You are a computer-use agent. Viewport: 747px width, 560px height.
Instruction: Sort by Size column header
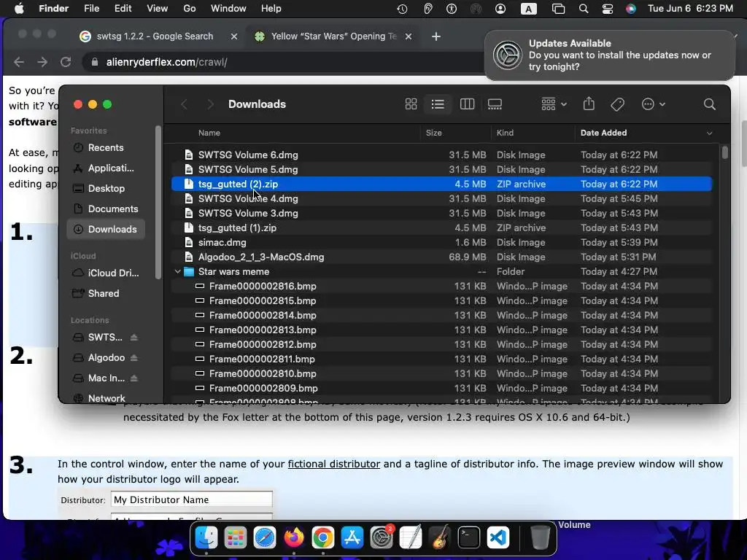433,133
